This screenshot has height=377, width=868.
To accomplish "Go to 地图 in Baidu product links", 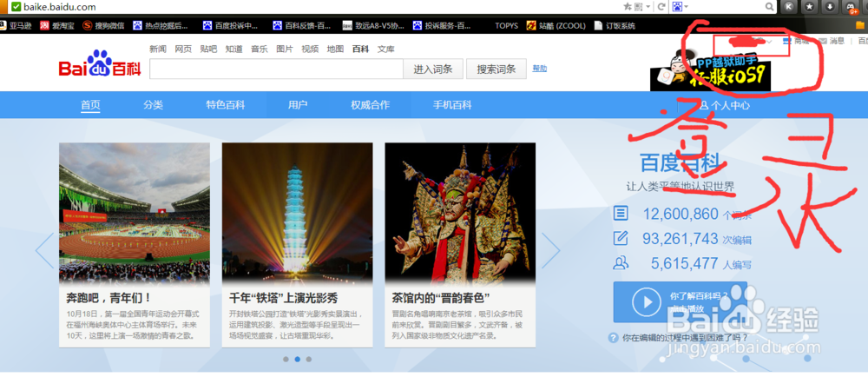I will pos(335,50).
